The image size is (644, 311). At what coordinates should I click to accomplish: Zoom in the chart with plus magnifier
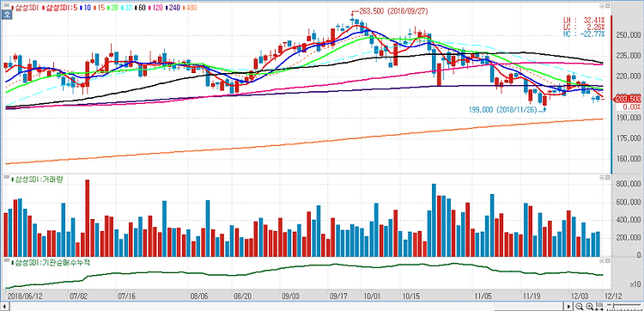tap(590, 307)
